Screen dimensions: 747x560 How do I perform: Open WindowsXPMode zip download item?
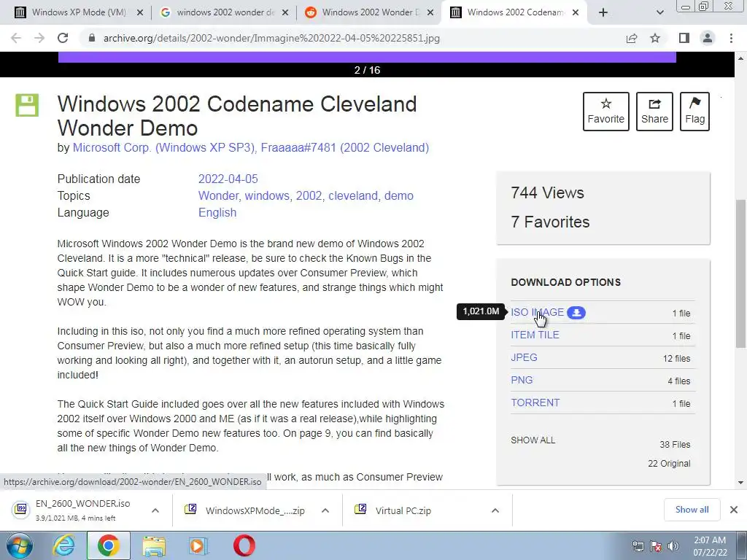[x=245, y=510]
